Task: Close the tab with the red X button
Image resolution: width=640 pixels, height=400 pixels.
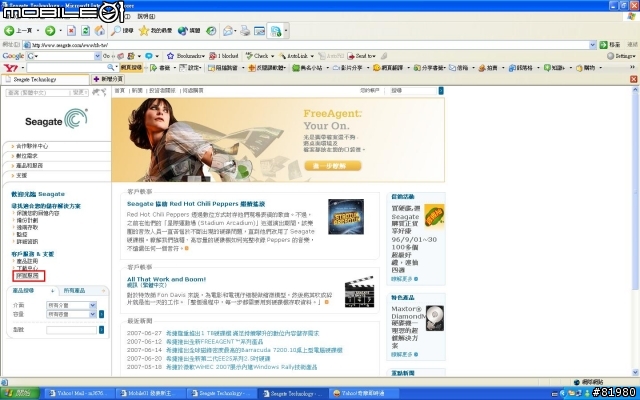Action: click(633, 79)
